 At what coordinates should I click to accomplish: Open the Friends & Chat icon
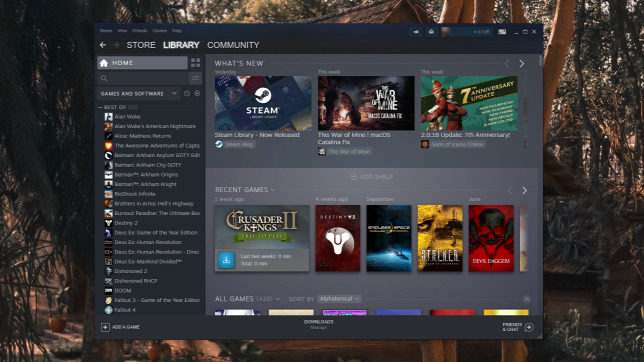pyautogui.click(x=529, y=327)
